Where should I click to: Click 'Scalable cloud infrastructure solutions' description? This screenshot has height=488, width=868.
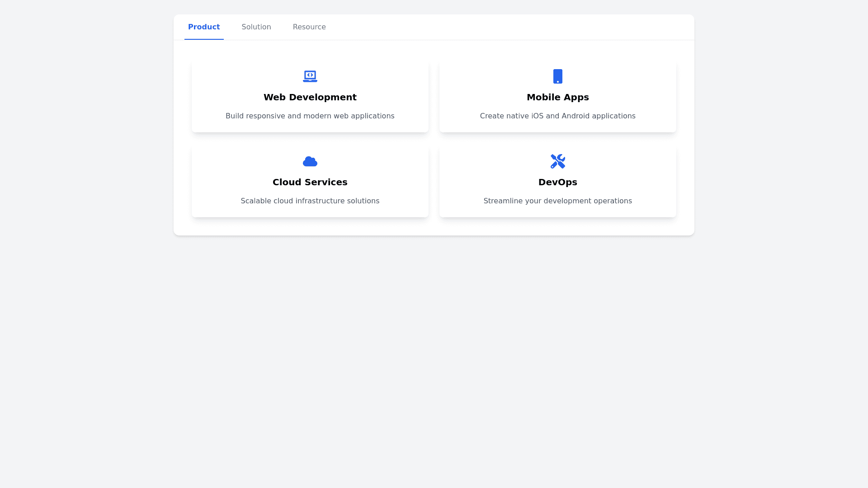click(x=310, y=201)
